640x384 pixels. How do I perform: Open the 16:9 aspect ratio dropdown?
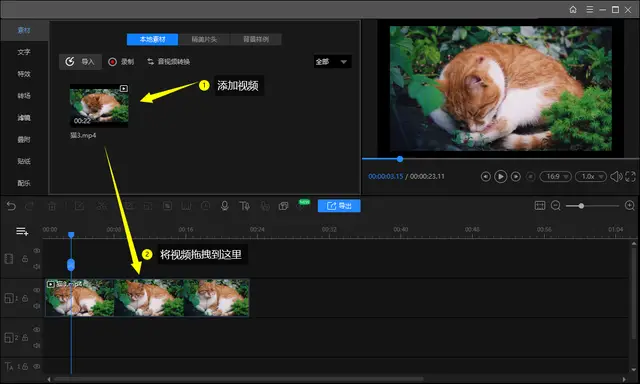point(555,176)
